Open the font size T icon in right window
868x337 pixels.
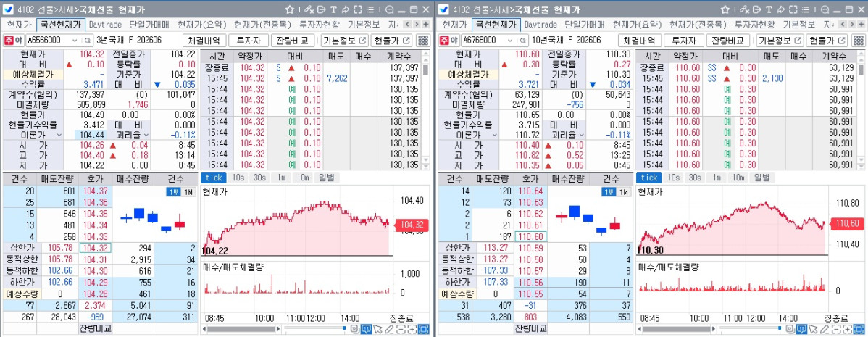[768, 9]
